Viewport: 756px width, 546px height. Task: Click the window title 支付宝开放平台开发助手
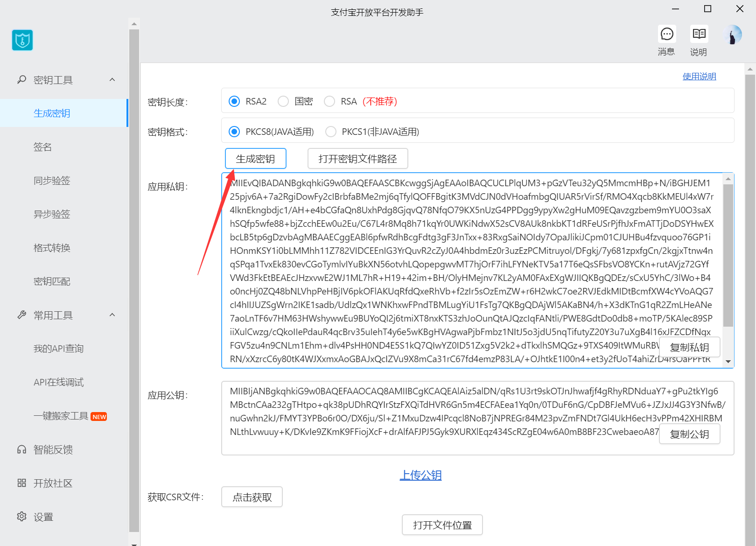377,13
